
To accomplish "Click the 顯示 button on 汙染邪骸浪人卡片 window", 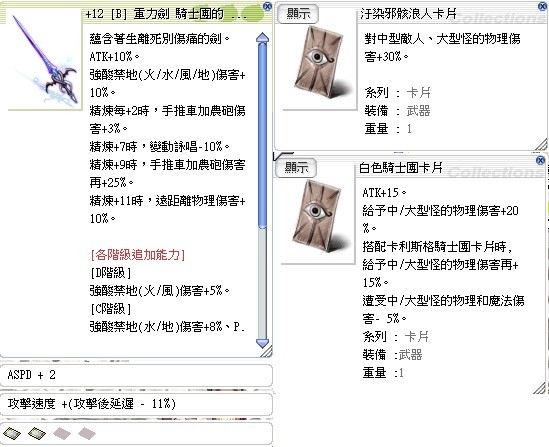I will coord(298,14).
